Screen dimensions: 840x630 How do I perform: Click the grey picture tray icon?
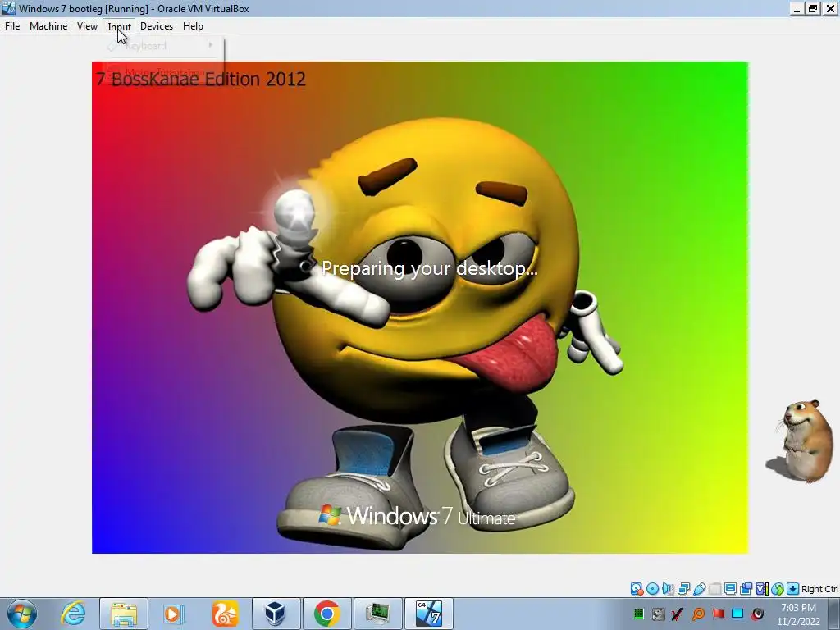pyautogui.click(x=659, y=614)
